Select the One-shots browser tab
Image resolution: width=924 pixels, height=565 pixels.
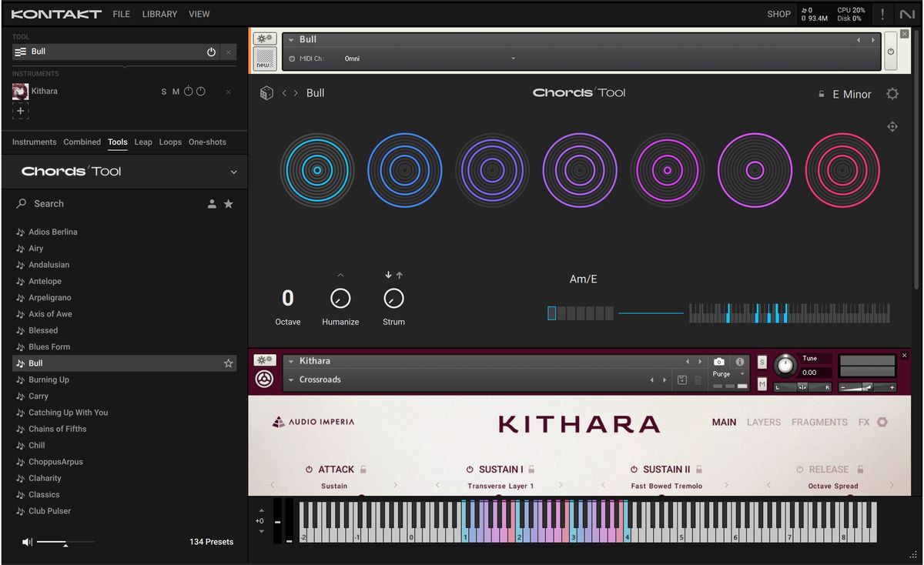pos(206,142)
